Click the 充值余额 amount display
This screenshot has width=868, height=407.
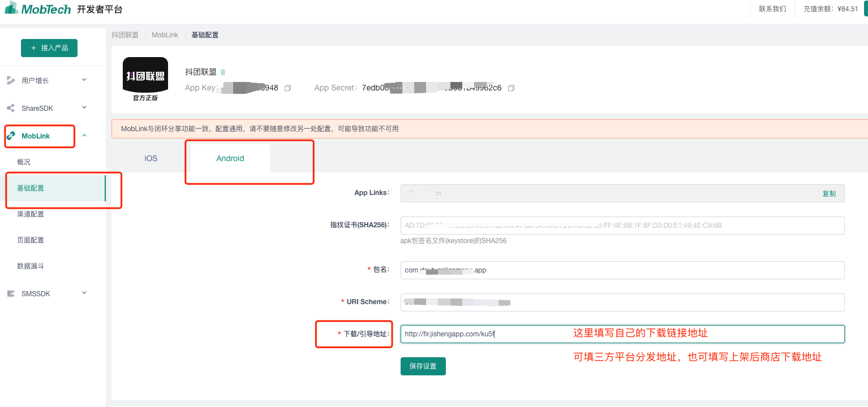pos(831,9)
